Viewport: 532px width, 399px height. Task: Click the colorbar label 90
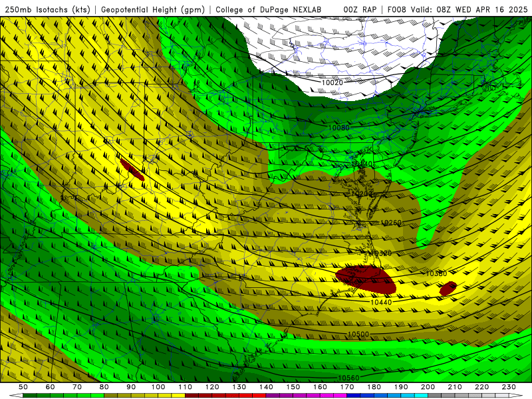(131, 387)
